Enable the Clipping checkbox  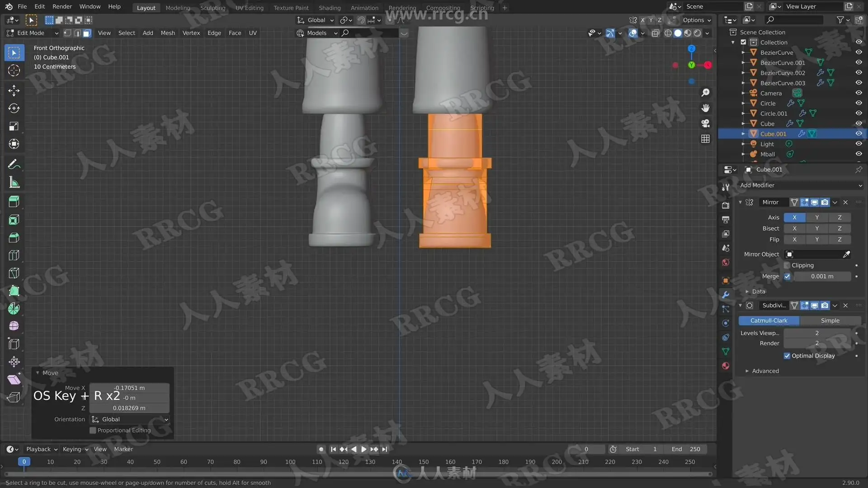click(787, 265)
